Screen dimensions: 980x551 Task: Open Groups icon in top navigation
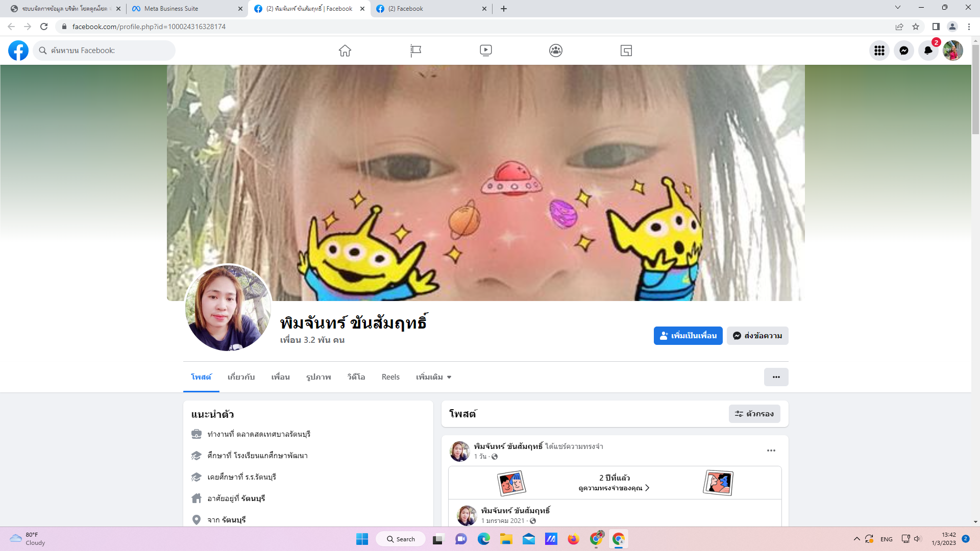click(556, 51)
